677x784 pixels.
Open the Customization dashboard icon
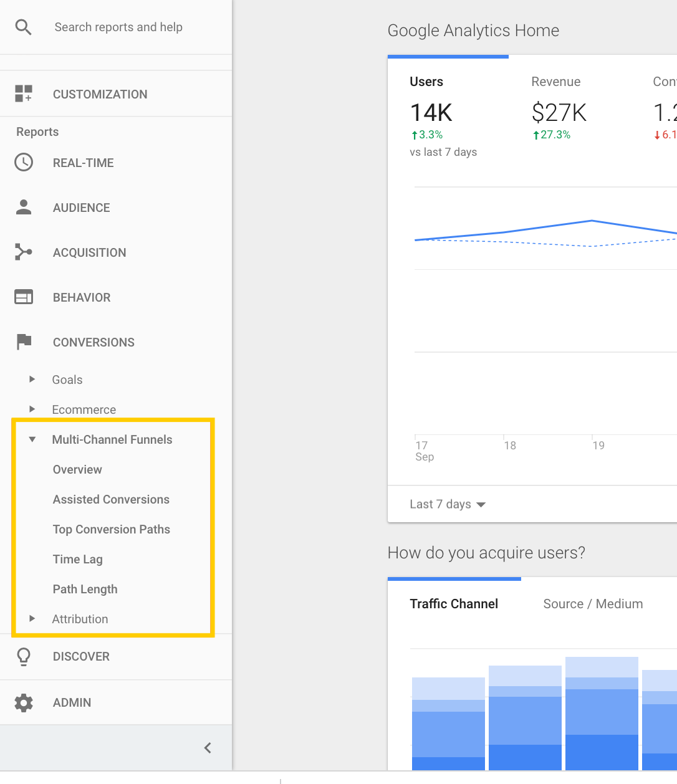coord(24,93)
